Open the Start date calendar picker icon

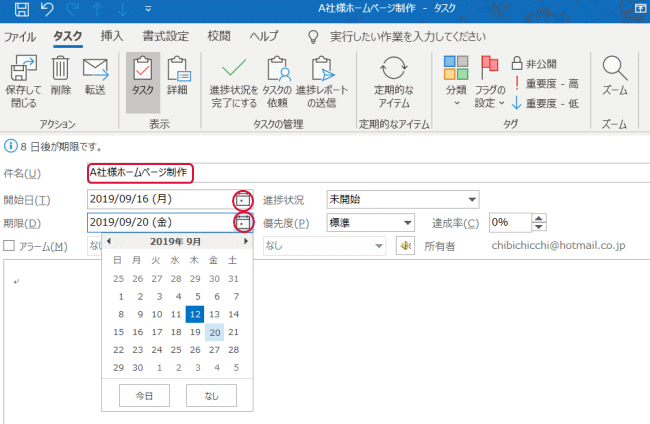point(243,200)
